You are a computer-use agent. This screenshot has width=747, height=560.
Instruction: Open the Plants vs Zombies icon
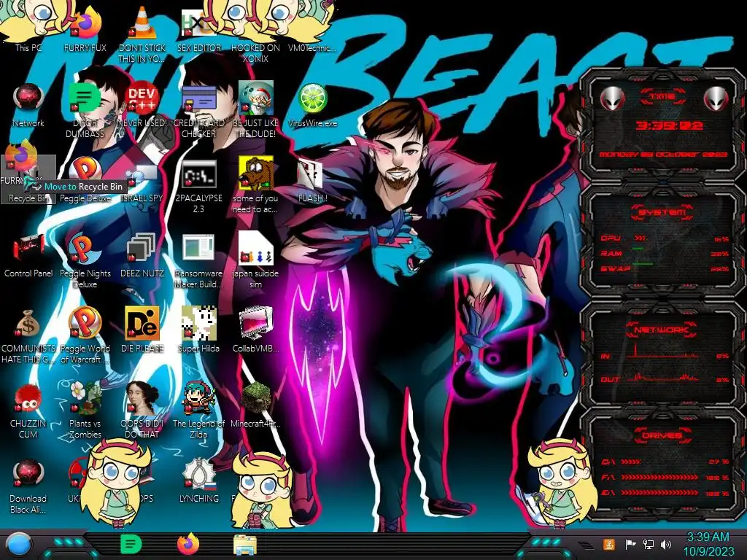click(85, 398)
